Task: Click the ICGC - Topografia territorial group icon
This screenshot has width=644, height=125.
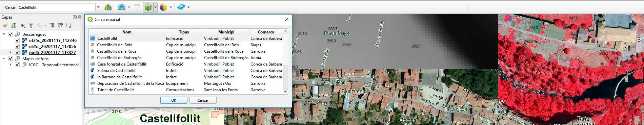Action: pos(24,65)
